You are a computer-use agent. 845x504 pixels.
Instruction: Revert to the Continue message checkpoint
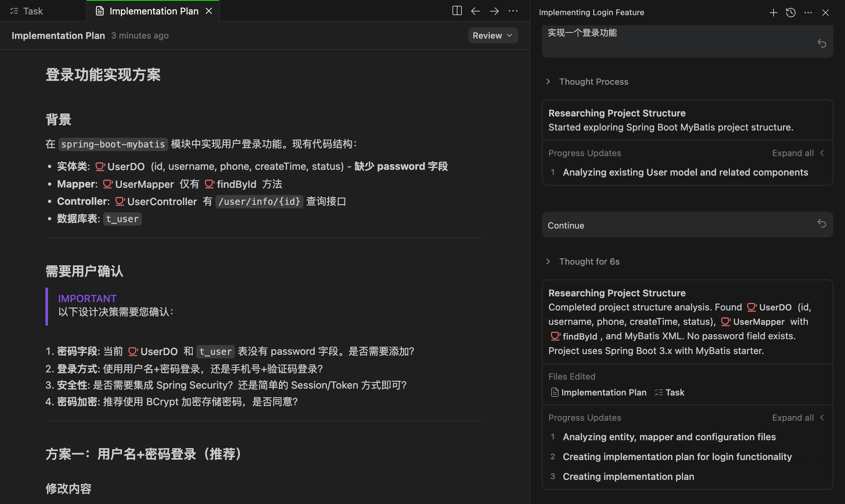[x=822, y=224]
